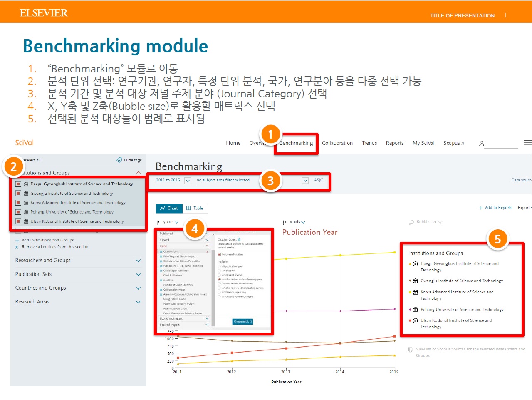Uncheck Daegu Gyeongbuk Institute of Science and Technology
Image resolution: width=532 pixels, height=400 pixels.
[18, 184]
